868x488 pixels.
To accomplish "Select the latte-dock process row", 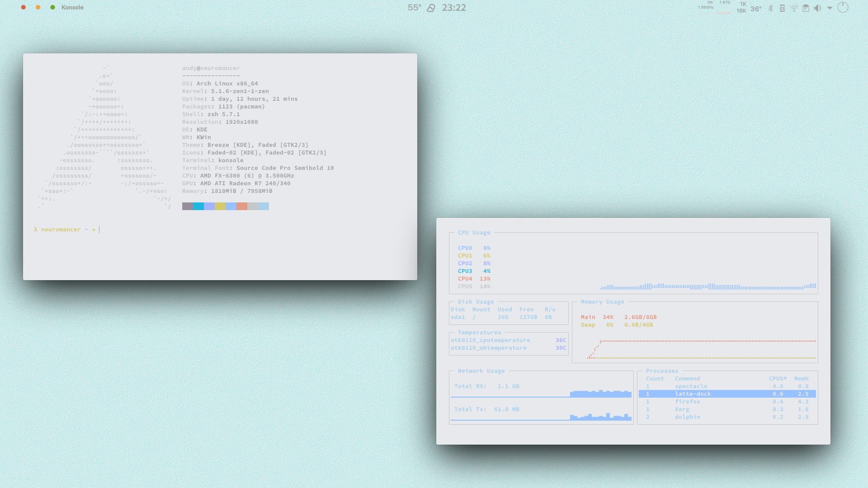I will click(x=727, y=394).
